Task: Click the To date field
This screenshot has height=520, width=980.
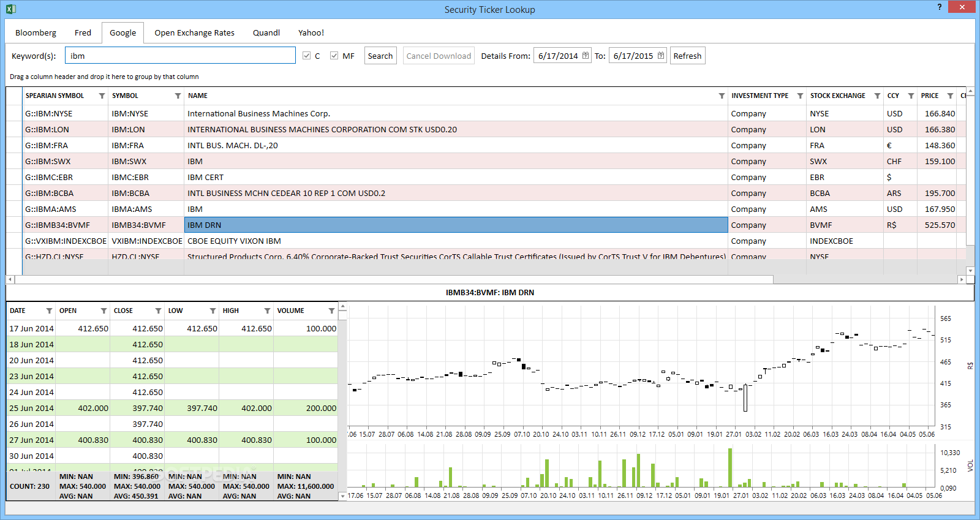Action: [638, 56]
